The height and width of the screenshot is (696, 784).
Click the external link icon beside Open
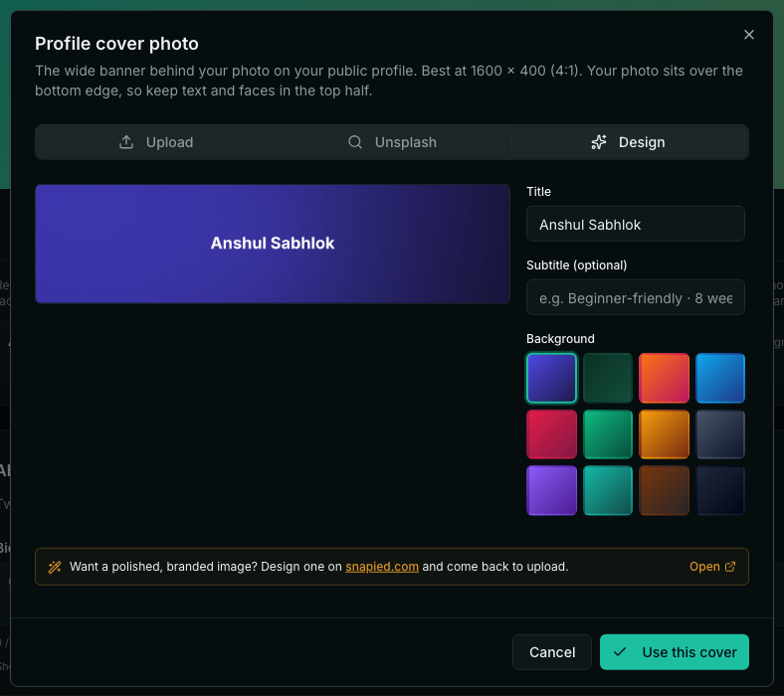(730, 567)
